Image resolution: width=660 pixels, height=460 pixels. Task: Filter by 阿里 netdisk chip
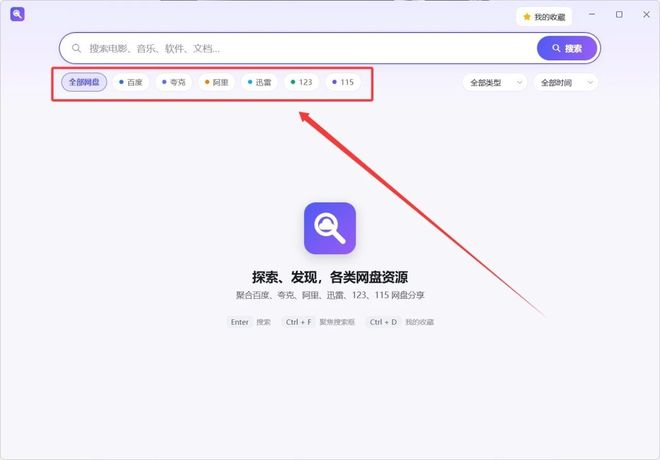pos(216,82)
